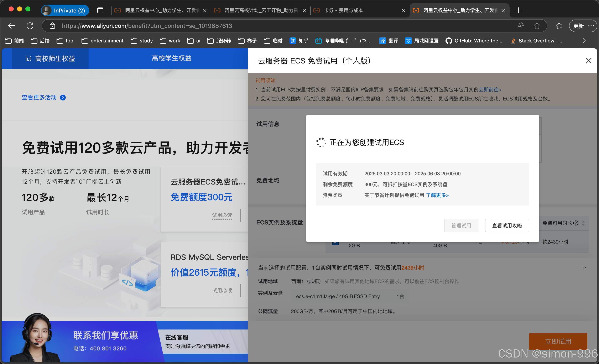Viewport: 599px width, 364px height.
Task: View site information via lock icon
Action: [52, 26]
